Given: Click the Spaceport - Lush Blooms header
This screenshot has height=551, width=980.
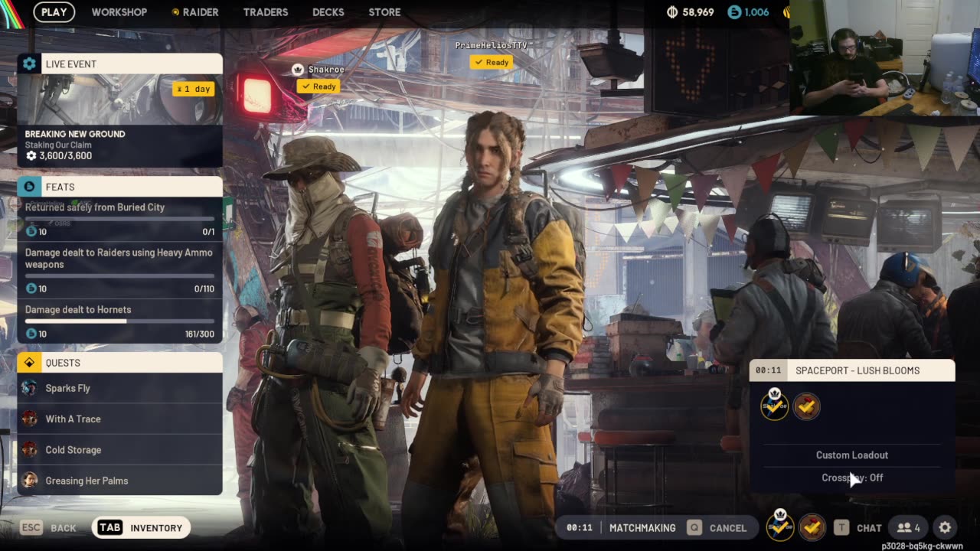Looking at the screenshot, I should 852,370.
